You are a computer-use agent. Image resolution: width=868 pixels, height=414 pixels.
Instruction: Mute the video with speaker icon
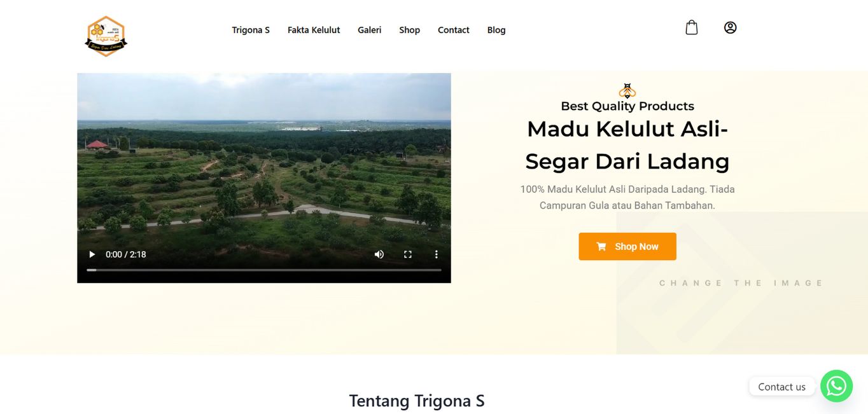click(379, 254)
